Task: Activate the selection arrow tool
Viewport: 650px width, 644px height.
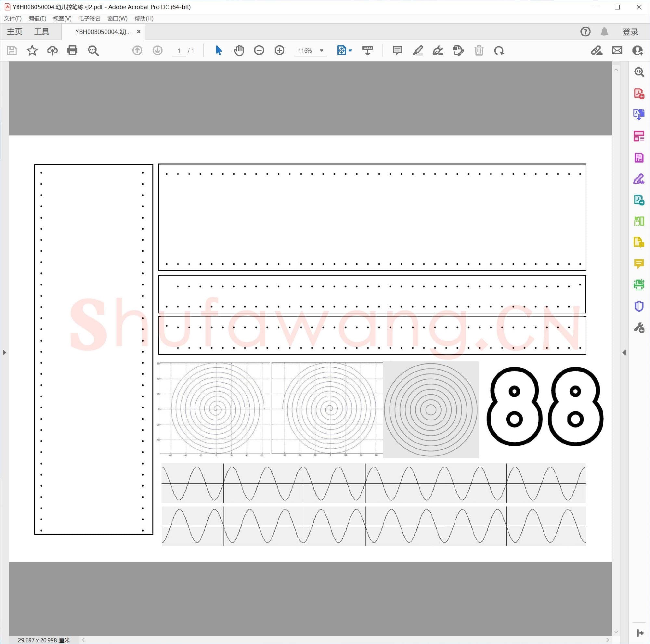Action: tap(218, 50)
